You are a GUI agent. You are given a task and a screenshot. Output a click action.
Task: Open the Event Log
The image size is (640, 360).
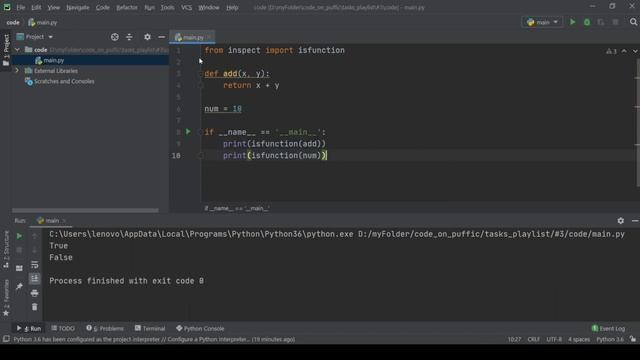pyautogui.click(x=608, y=328)
